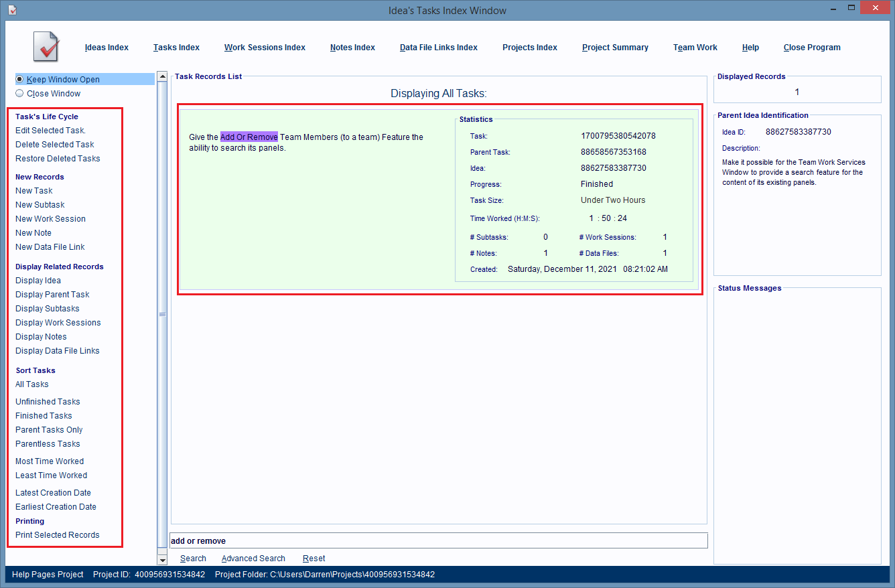This screenshot has height=588, width=895.
Task: Click Edit Selected Task link
Action: [x=50, y=131]
